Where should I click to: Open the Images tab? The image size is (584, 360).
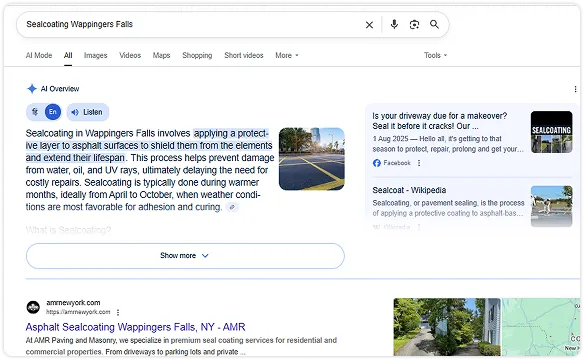[x=95, y=55]
